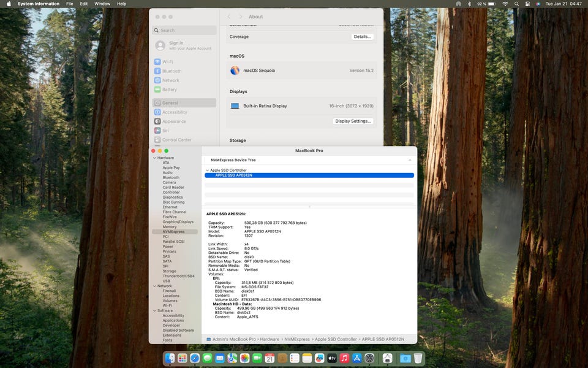588x368 pixels.
Task: Click the Display Settings button
Action: (353, 121)
